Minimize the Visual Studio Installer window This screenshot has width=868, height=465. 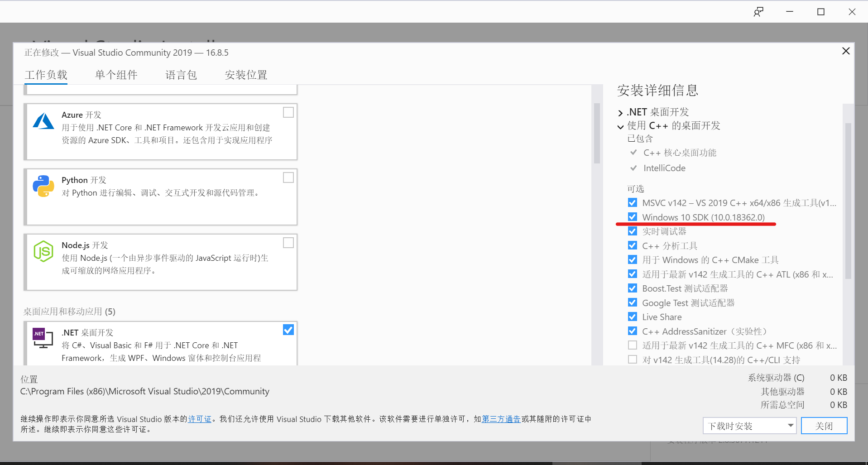(x=790, y=12)
